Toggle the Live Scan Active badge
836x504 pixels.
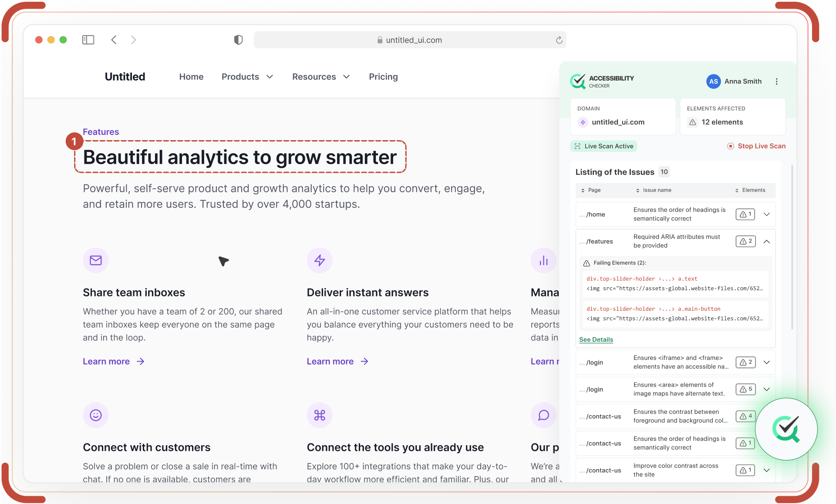click(x=603, y=146)
